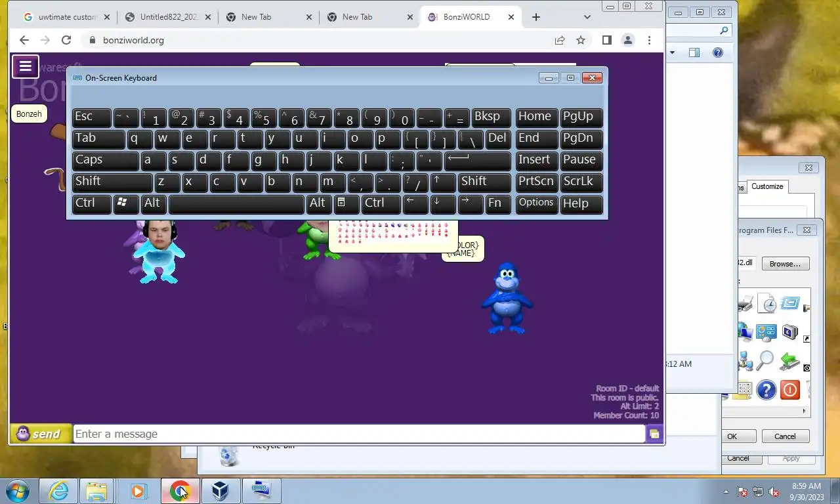Click down arrow key on keyboard

[443, 204]
